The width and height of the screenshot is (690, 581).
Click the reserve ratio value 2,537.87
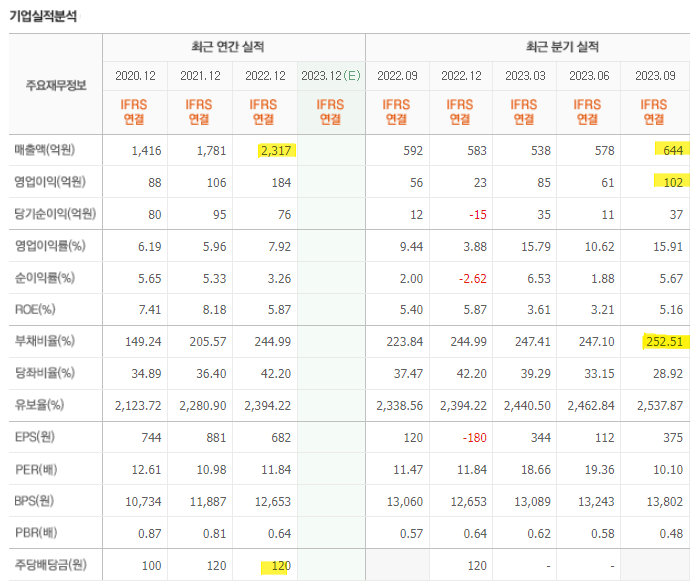(x=660, y=406)
